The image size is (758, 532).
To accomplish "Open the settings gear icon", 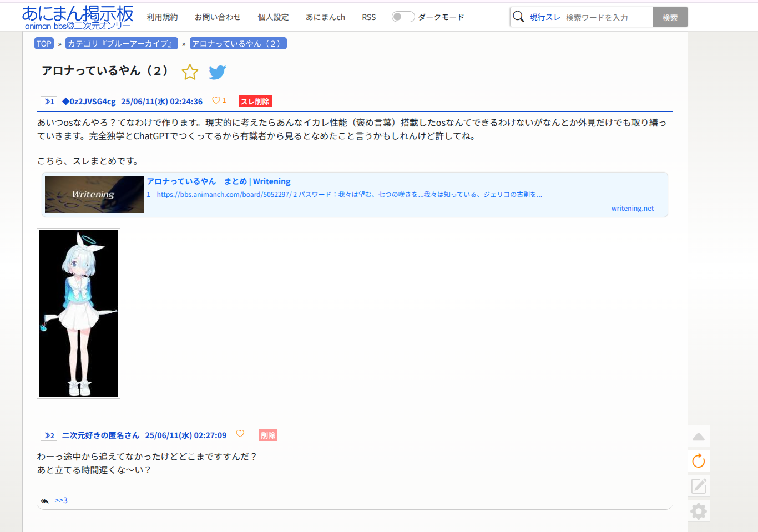I will click(x=699, y=511).
